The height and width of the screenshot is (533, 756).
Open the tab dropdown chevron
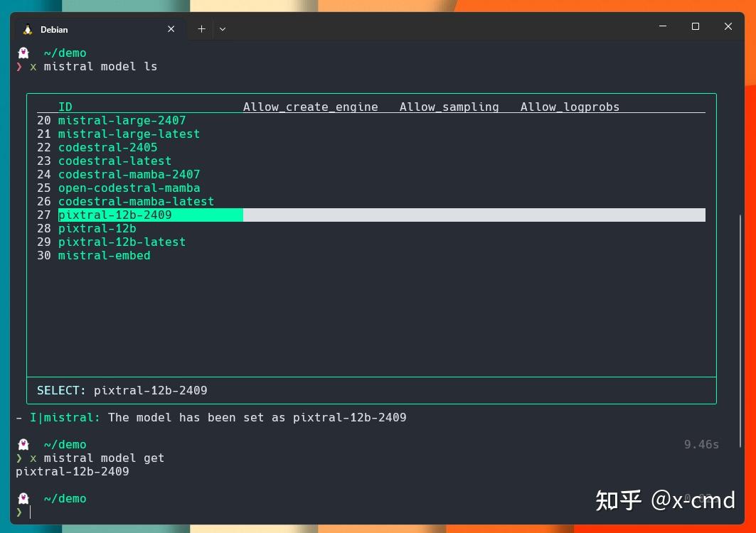tap(223, 28)
